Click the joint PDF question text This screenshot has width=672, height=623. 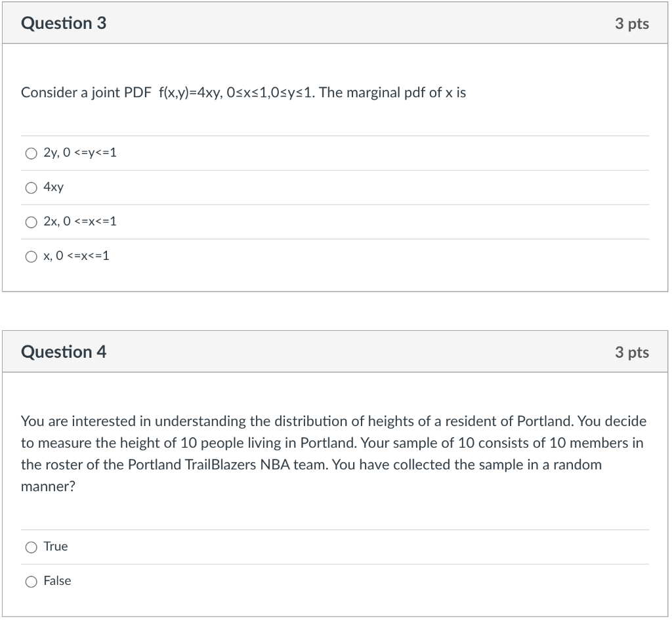pos(243,93)
